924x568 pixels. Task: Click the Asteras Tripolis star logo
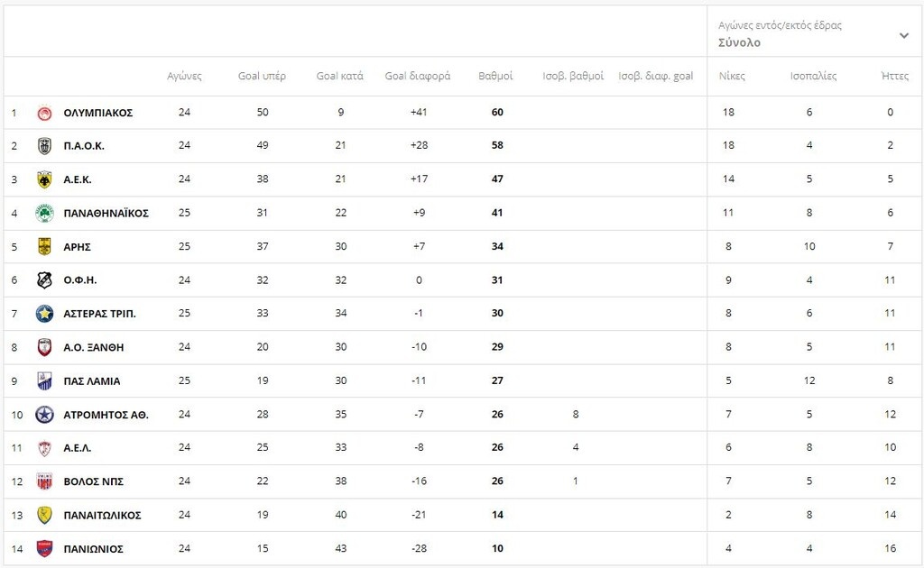[x=44, y=314]
